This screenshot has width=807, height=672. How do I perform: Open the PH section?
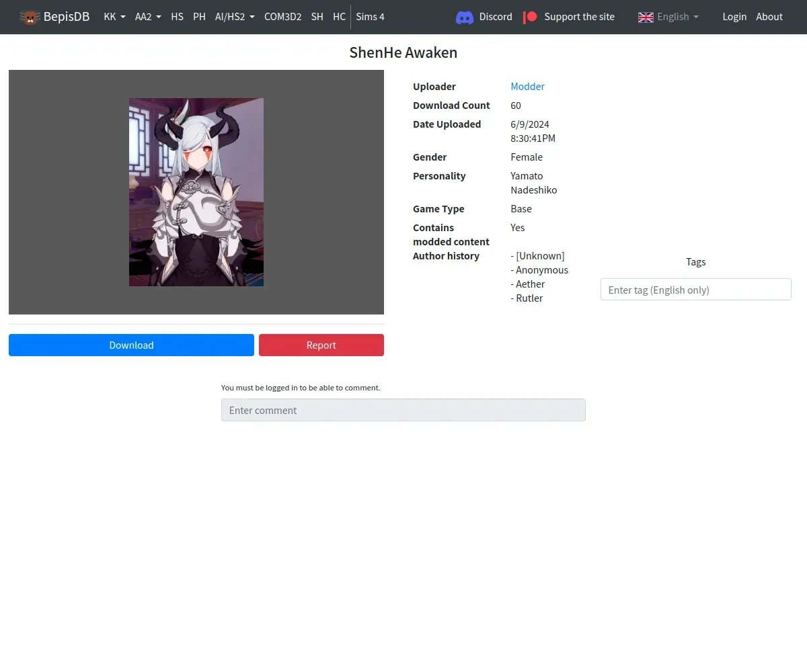coord(199,17)
